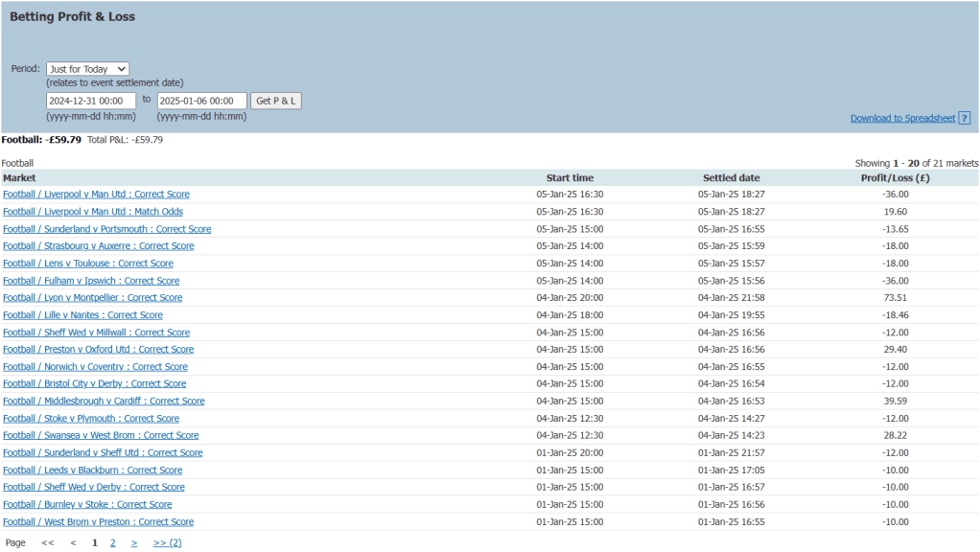Open Fulham v Ipswich Correct Score market
Viewport: 980px width, 552px height.
[x=91, y=281]
